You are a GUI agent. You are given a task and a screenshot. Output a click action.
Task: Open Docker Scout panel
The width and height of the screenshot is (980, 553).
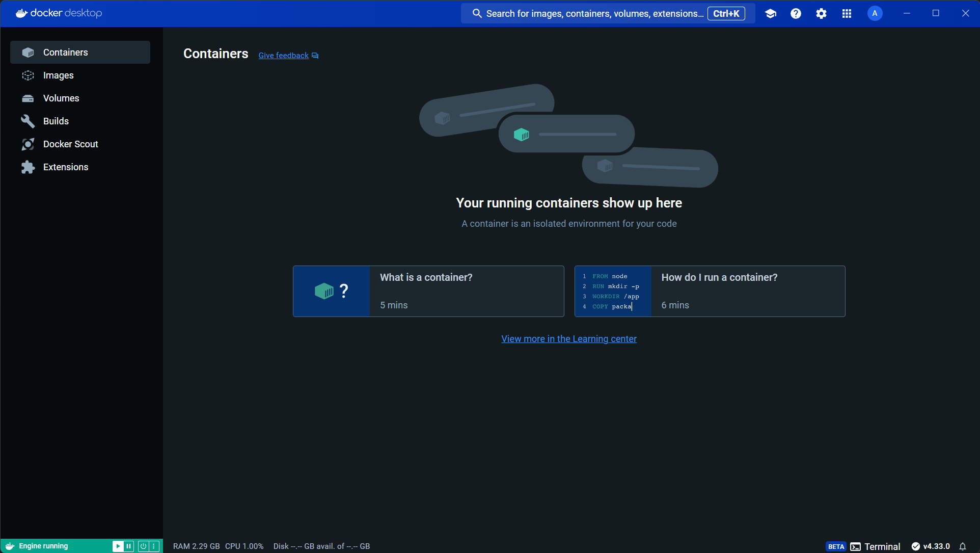tap(71, 144)
